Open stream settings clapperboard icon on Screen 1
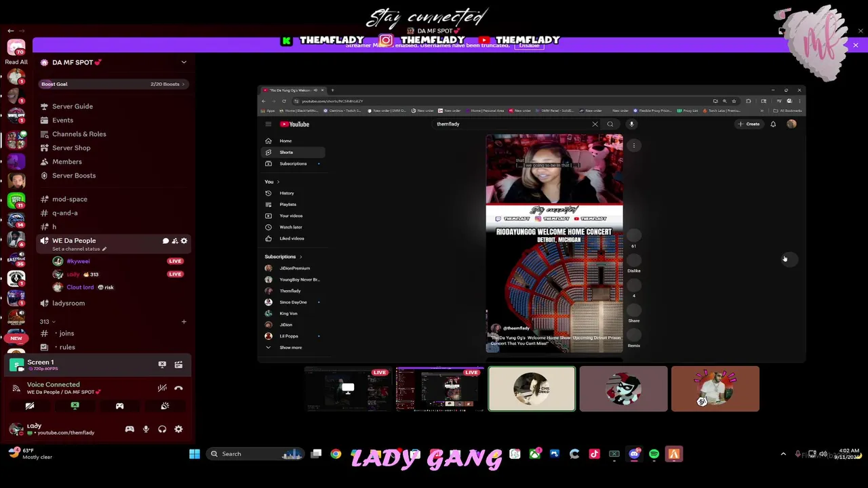Screen dimensions: 868x488 coord(178,365)
